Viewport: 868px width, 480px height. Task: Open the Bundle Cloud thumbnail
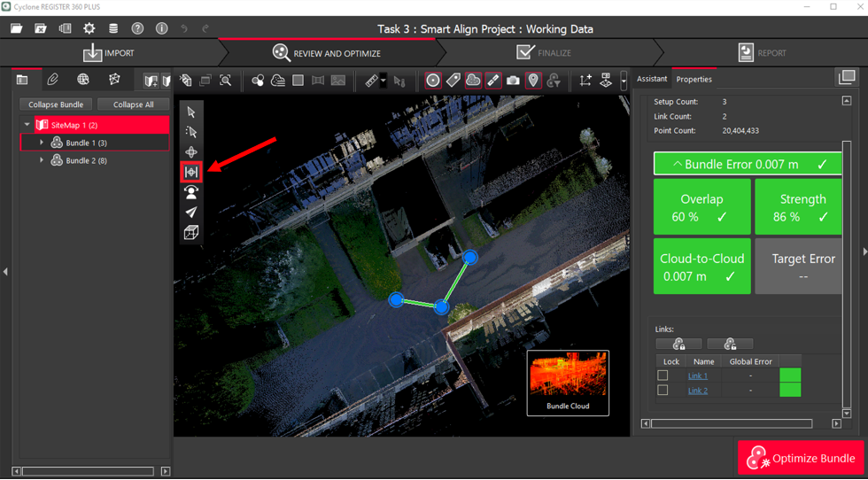click(x=568, y=382)
